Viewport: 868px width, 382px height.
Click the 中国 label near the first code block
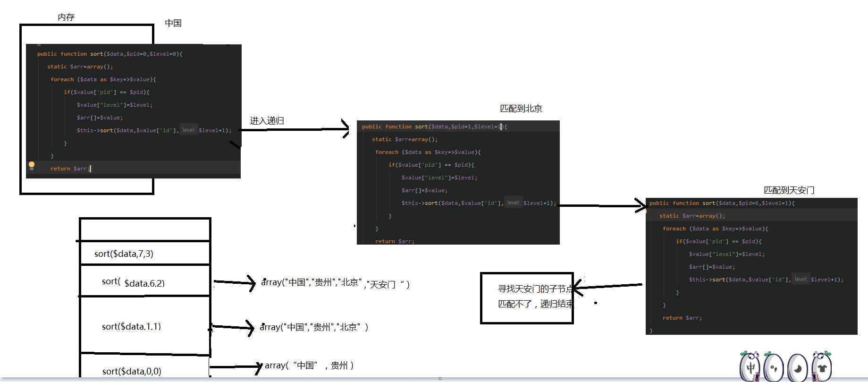tap(173, 23)
